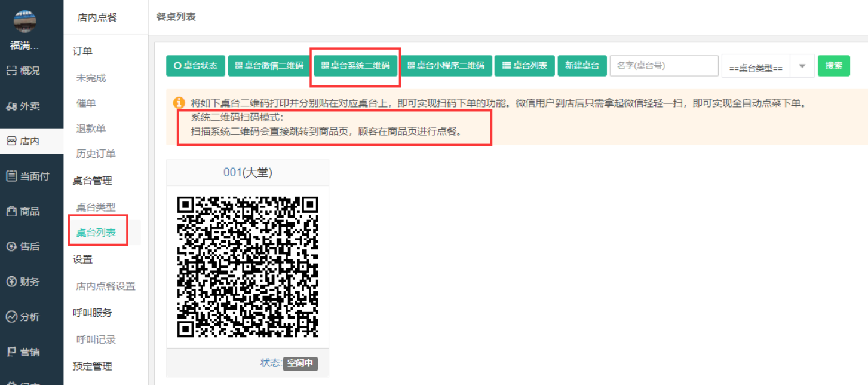Select 店内 in-store section in sidebar
Image resolution: width=868 pixels, height=385 pixels.
pyautogui.click(x=32, y=141)
